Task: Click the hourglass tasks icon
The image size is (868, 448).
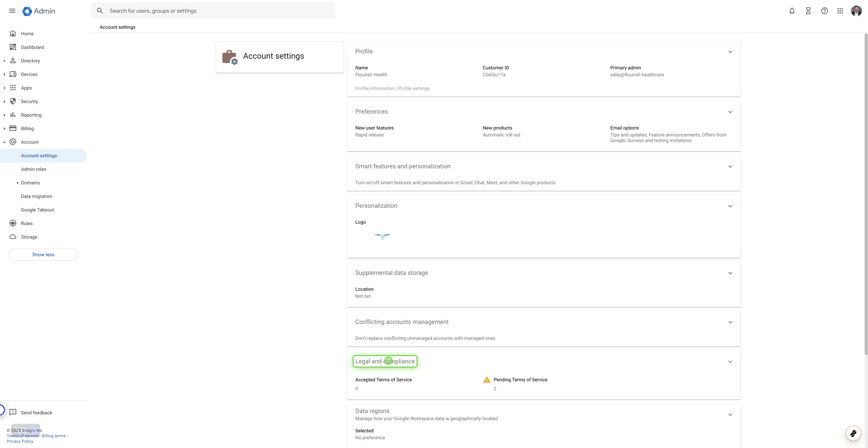Action: (808, 11)
